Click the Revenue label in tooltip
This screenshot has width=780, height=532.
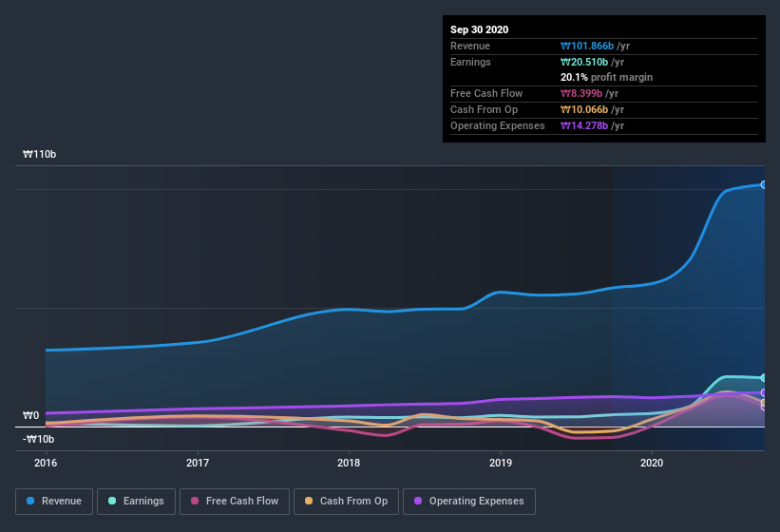click(470, 46)
